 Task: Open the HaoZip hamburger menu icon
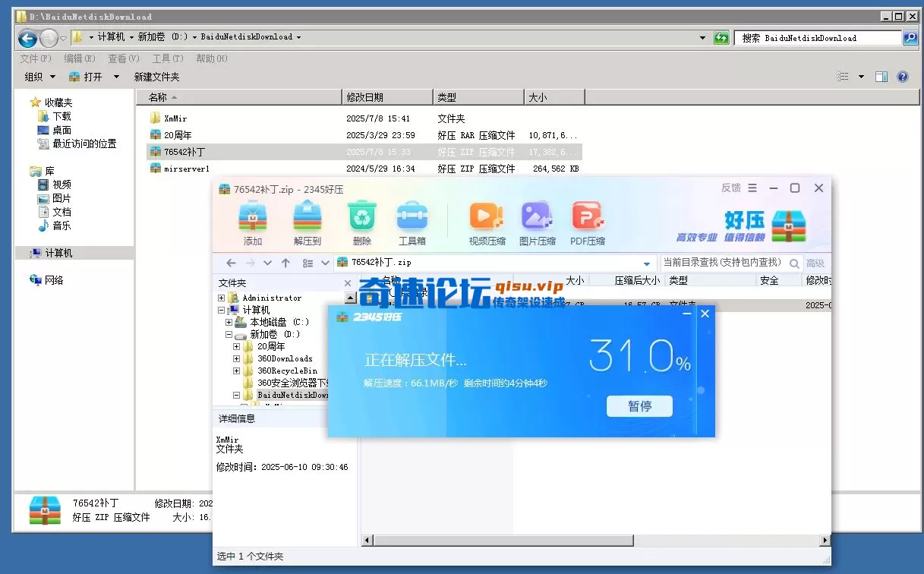[x=752, y=188]
